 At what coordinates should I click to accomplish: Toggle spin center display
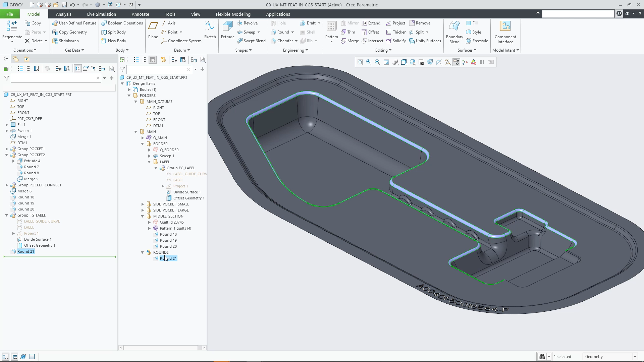[465, 62]
